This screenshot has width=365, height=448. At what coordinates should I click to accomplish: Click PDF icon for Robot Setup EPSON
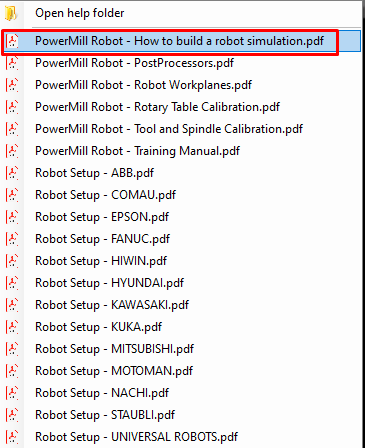point(12,217)
